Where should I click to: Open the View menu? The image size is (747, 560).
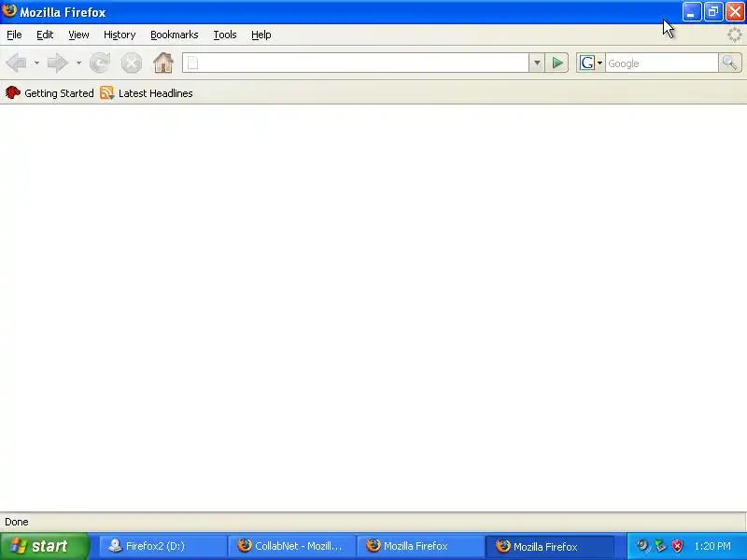click(78, 35)
